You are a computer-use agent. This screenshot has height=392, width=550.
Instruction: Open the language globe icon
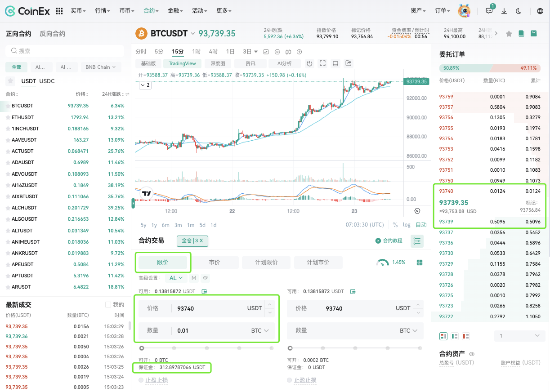click(x=540, y=11)
